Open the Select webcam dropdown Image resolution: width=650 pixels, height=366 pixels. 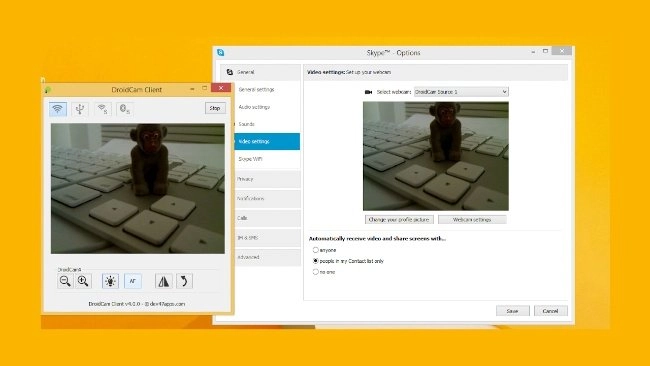[x=461, y=92]
